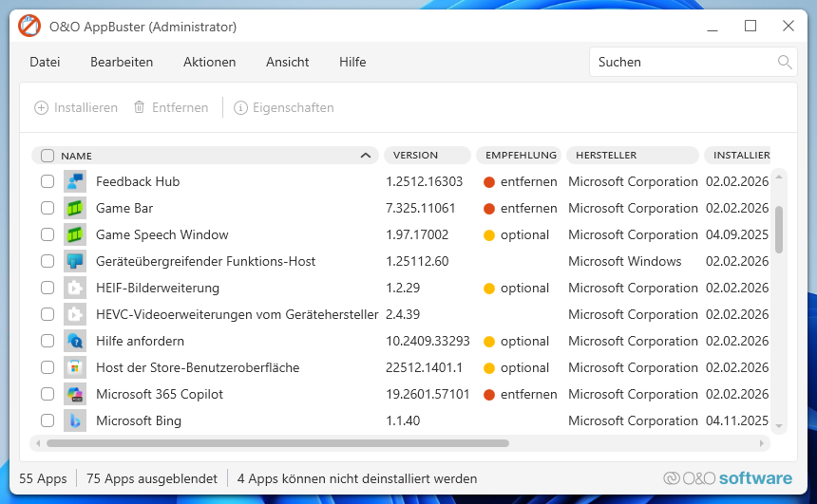Sort by the VERSION column header
817x504 pixels.
(x=427, y=155)
